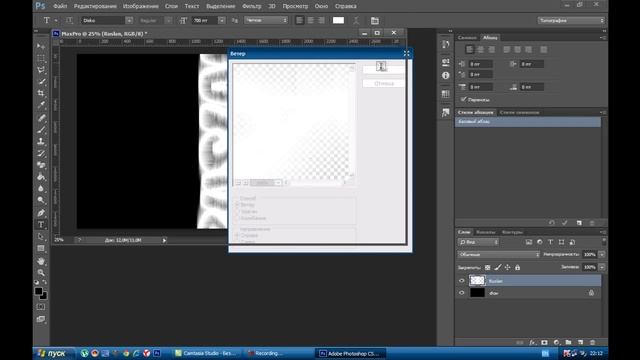Image resolution: width=640 pixels, height=360 pixels.
Task: Open the Справка menu
Action: (345, 6)
